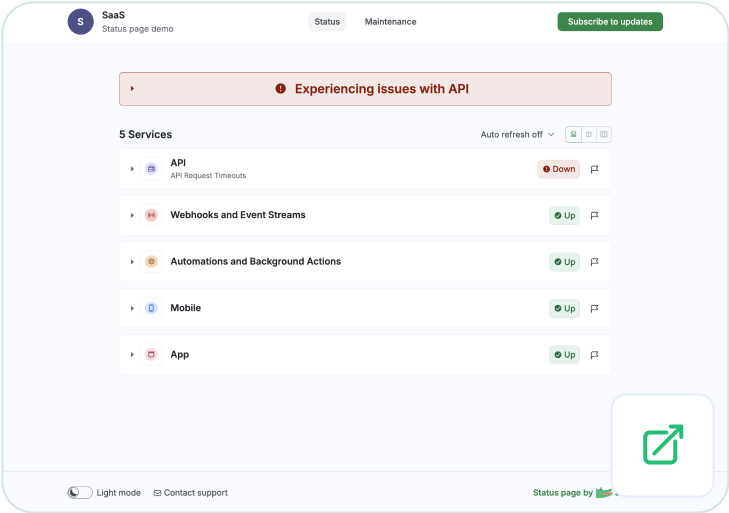Expand the App service row
Viewport: 729px width, 513px height.
[x=132, y=354]
